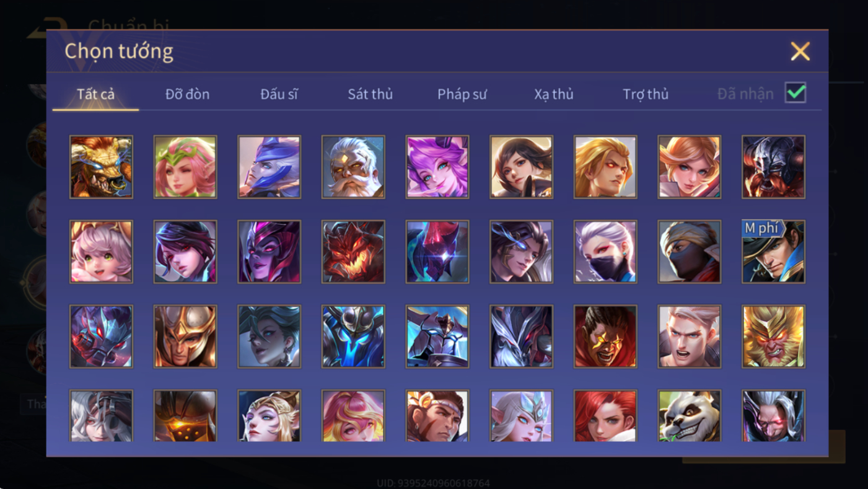Image resolution: width=868 pixels, height=489 pixels.
Task: Show the 'Pháp sư' hero category
Action: 462,94
